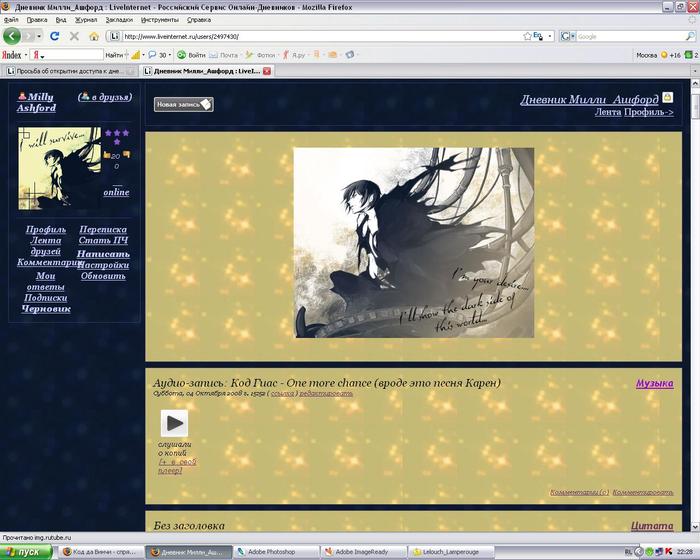700x560 pixels.
Task: Open Lelouch_Lamperouge folder in the taskbar
Action: (452, 552)
